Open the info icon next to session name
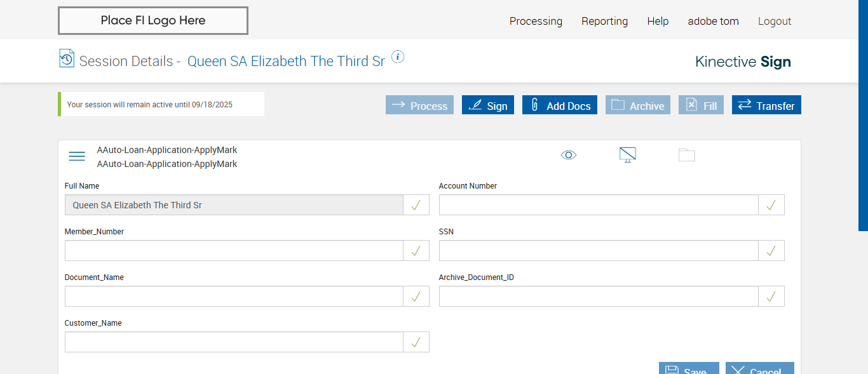This screenshot has height=374, width=868. [398, 57]
